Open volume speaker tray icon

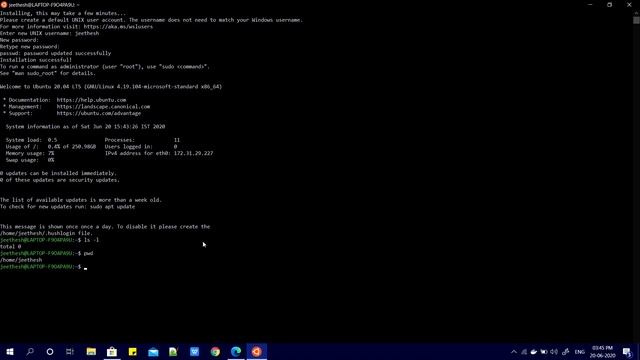554,352
